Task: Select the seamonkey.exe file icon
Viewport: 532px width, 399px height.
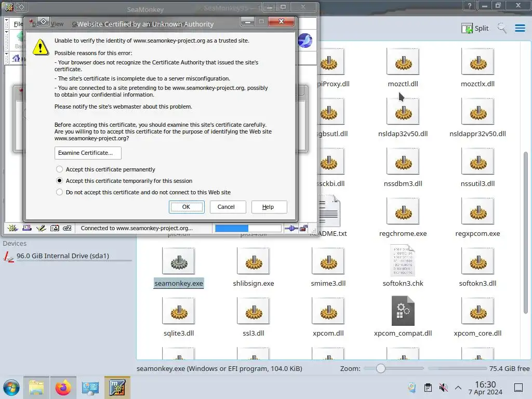Action: (179, 261)
